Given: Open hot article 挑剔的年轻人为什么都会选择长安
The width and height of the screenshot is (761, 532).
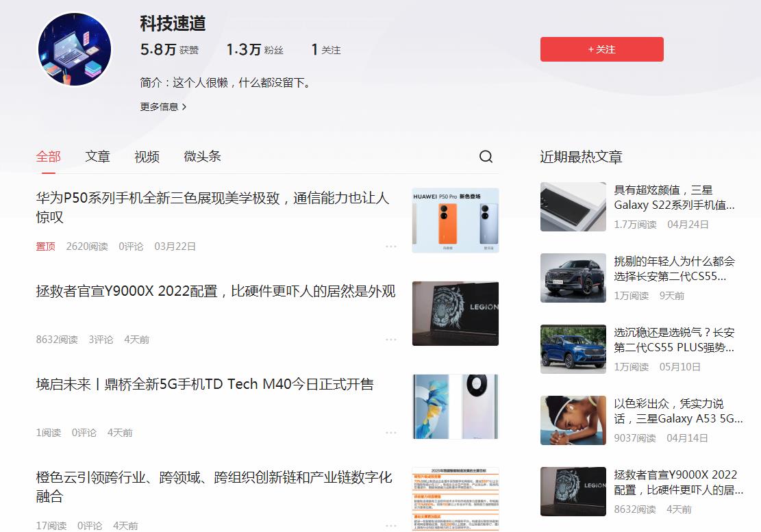Looking at the screenshot, I should coord(674,268).
